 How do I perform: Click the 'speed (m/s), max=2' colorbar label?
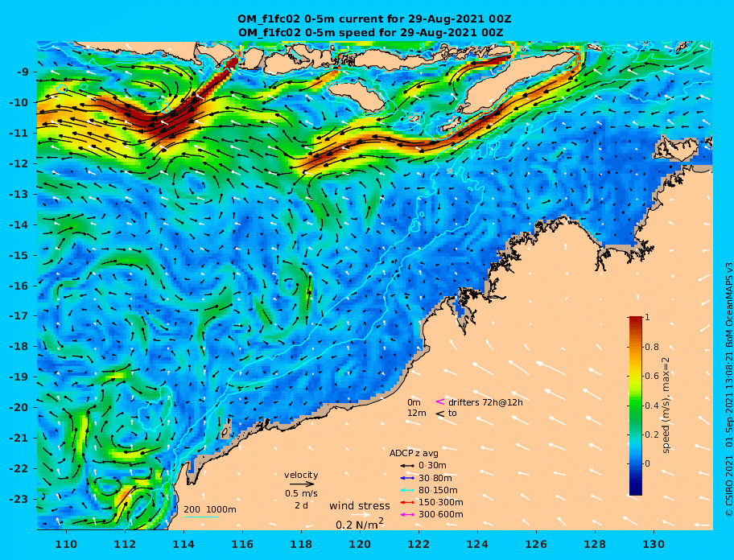[x=666, y=406]
